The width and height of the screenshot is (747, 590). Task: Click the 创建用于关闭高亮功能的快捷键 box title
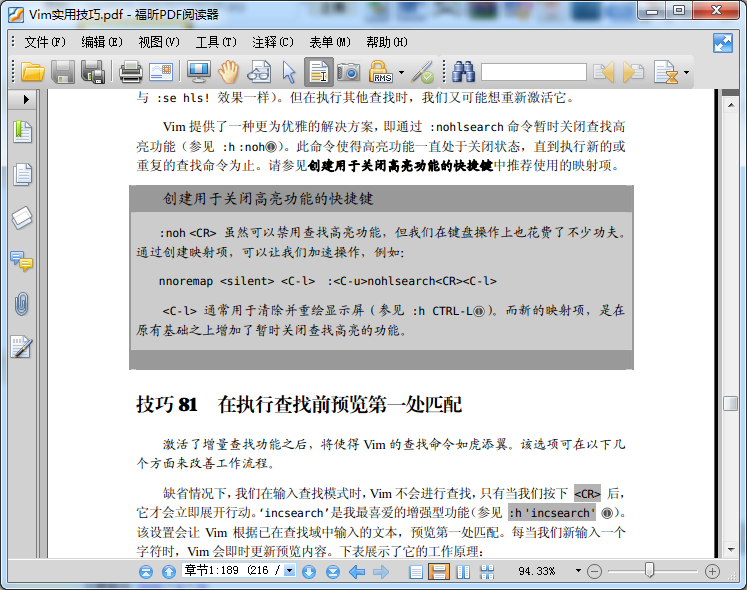pos(268,198)
